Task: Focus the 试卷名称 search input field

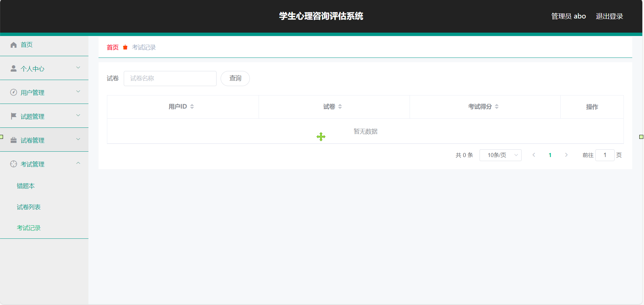Action: [x=170, y=78]
